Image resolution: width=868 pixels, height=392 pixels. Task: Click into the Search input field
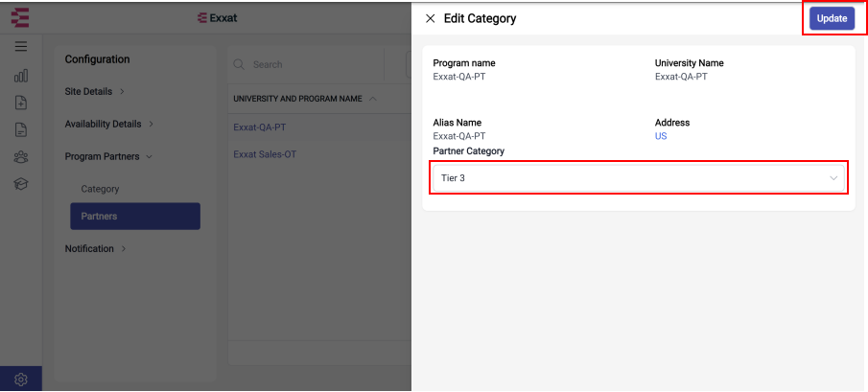click(316, 64)
